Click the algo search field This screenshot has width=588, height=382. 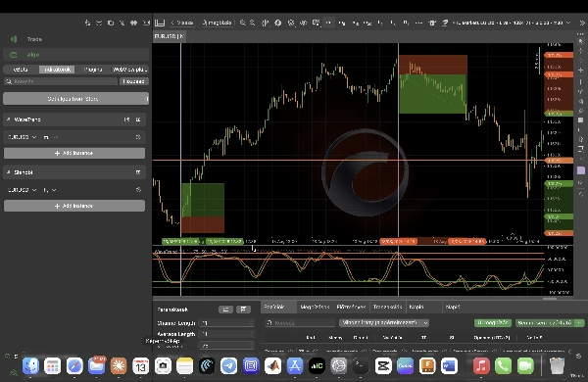click(x=61, y=81)
